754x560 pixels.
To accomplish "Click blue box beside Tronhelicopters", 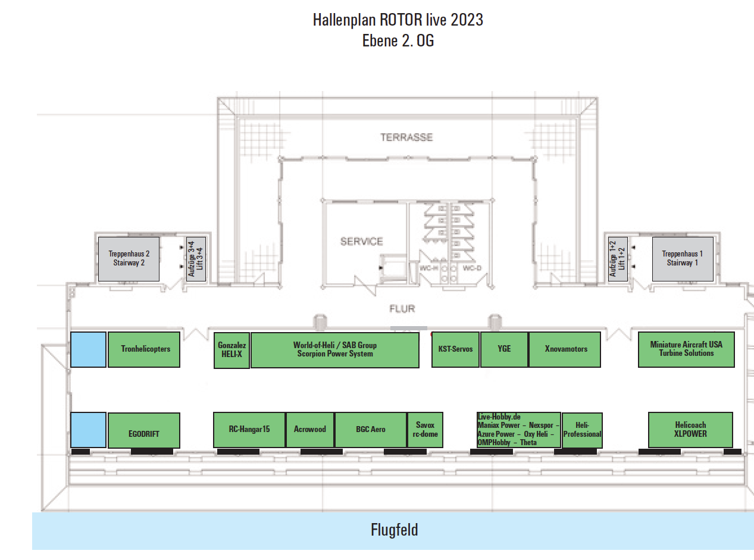I will pos(89,349).
